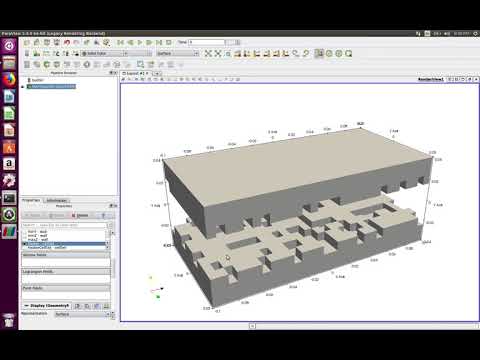Click the Edit Color Map icon
The height and width of the screenshot is (360, 480).
pyautogui.click(x=37, y=53)
